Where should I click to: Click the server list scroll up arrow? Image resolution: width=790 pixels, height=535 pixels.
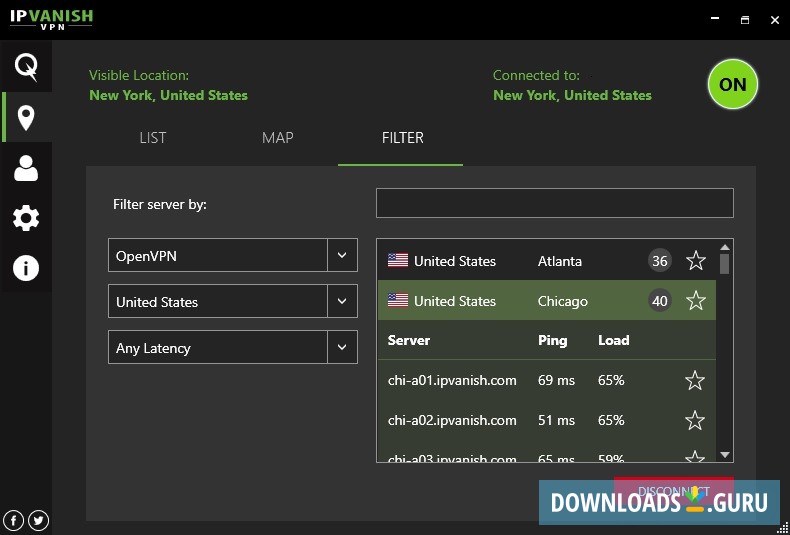point(725,247)
